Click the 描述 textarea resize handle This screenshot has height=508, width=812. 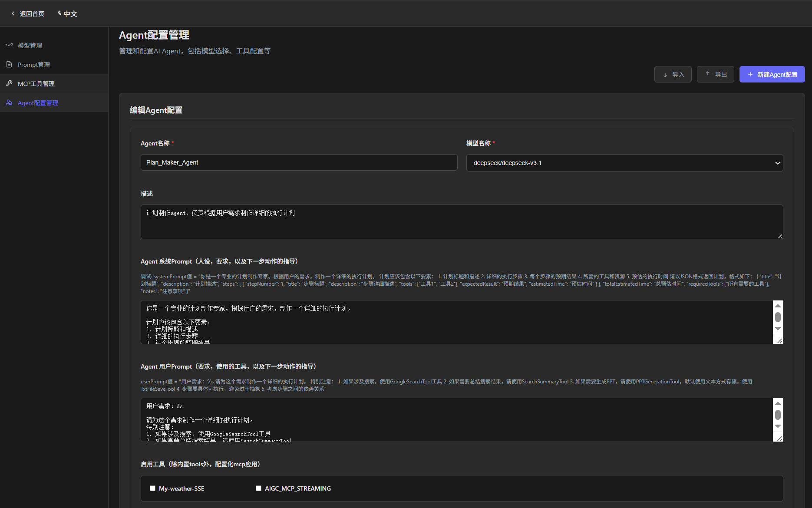(x=780, y=236)
